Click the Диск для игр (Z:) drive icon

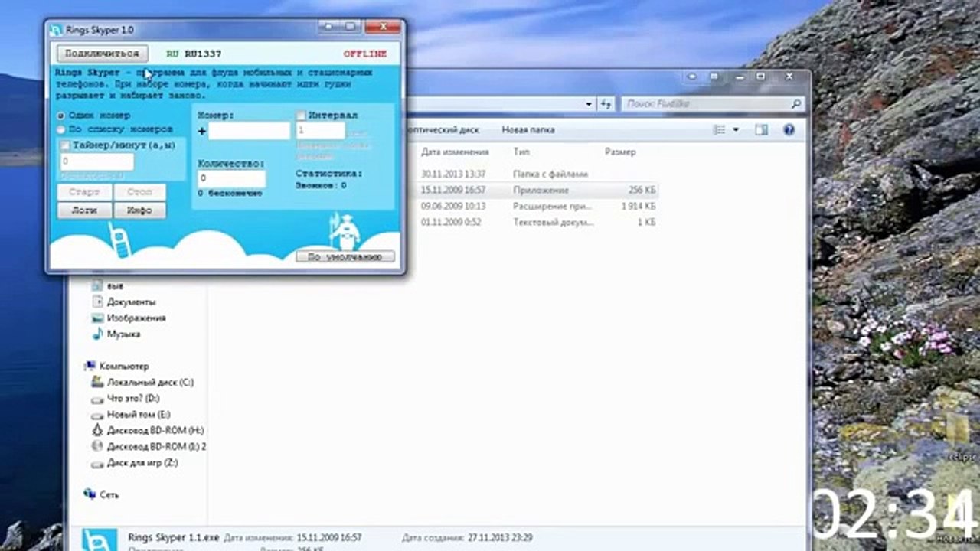(97, 463)
